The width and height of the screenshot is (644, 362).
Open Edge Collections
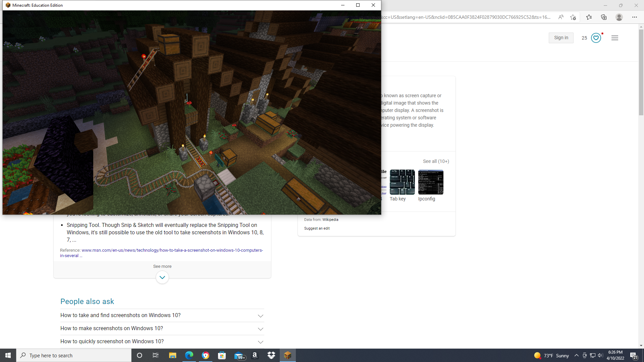[604, 17]
